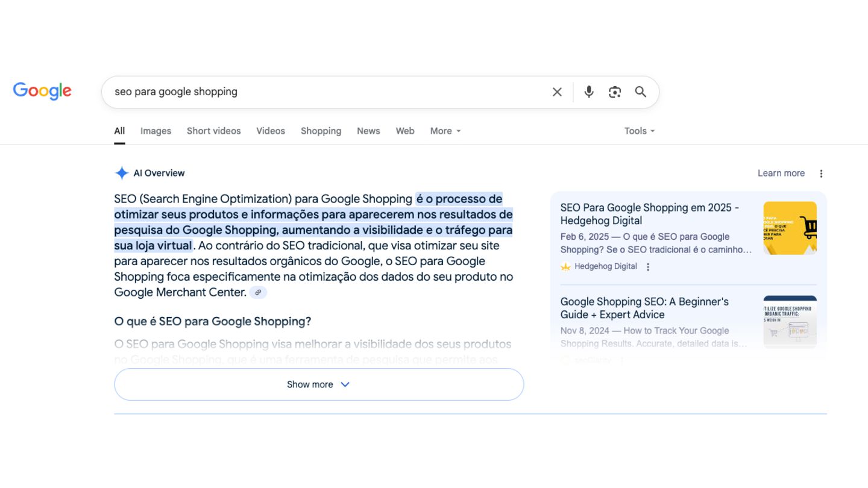Switch to the Images tab

pos(156,131)
